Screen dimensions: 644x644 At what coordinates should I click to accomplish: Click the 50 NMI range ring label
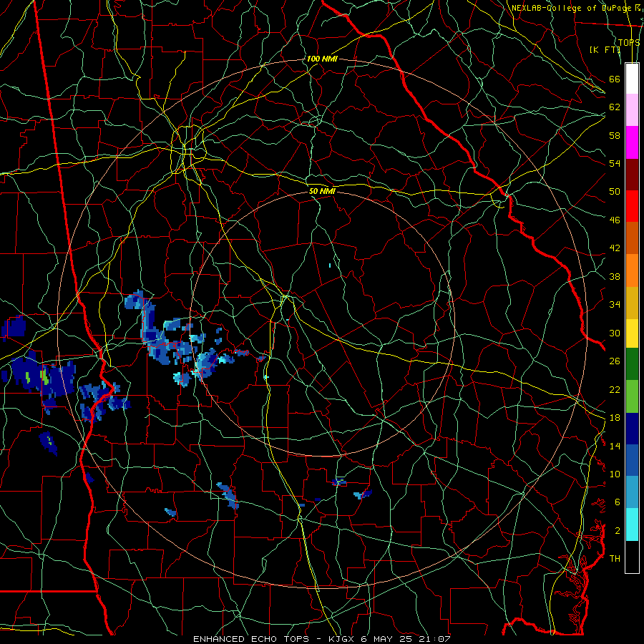322,191
